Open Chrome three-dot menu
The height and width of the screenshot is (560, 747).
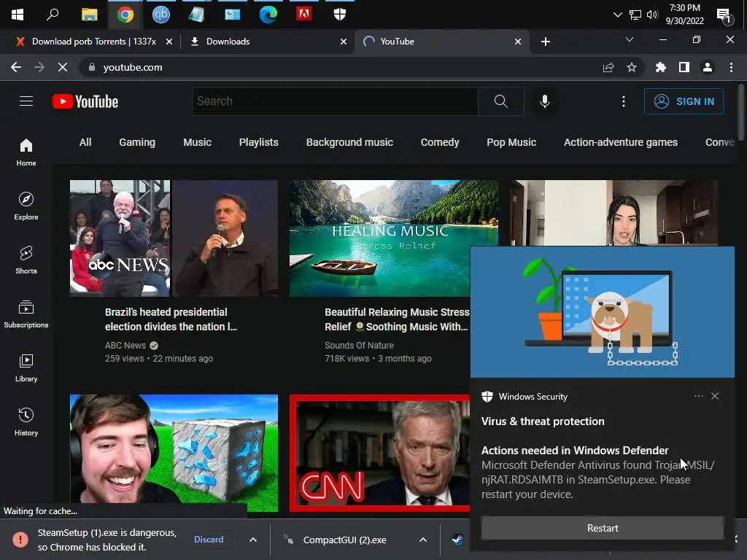tap(731, 67)
